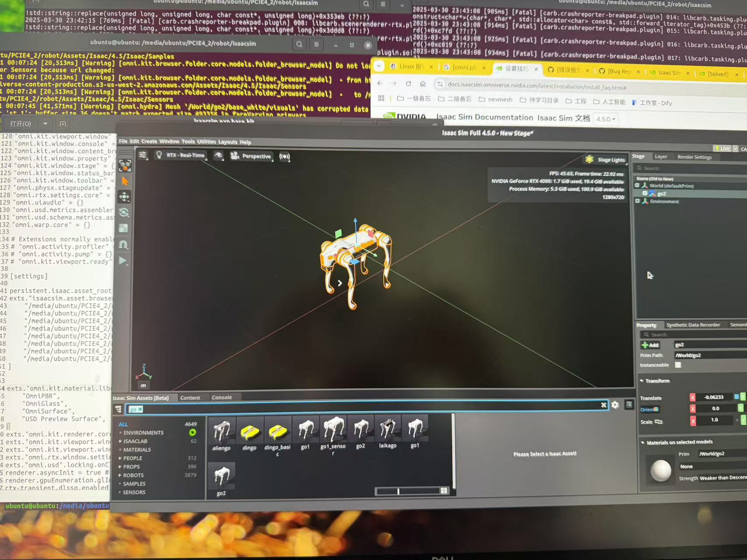Expand the PEOPLE category
Image resolution: width=747 pixels, height=560 pixels.
point(120,458)
